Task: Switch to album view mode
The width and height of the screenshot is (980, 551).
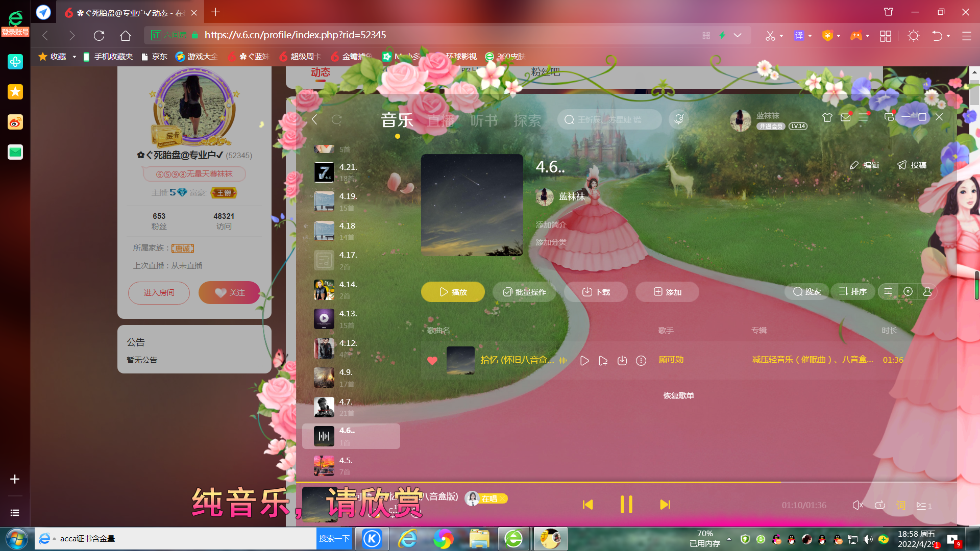Action: click(x=908, y=291)
